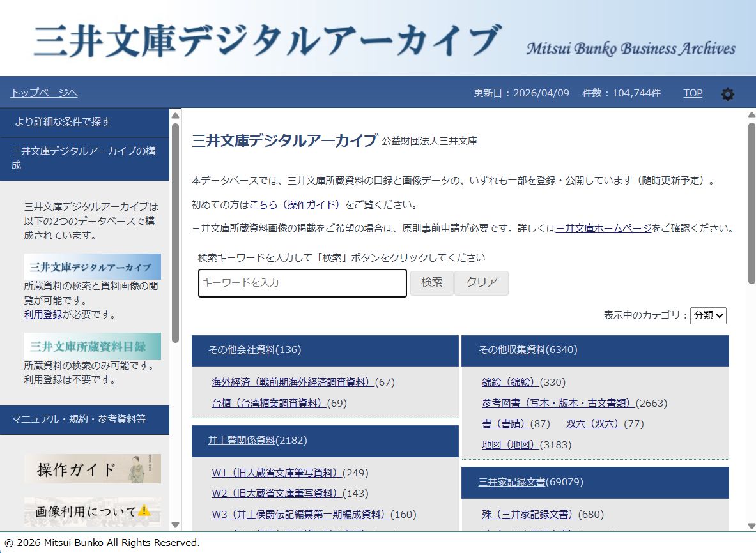This screenshot has width=756, height=553.
Task: Click the warning icon on 画像利用について banner
Action: (x=144, y=510)
